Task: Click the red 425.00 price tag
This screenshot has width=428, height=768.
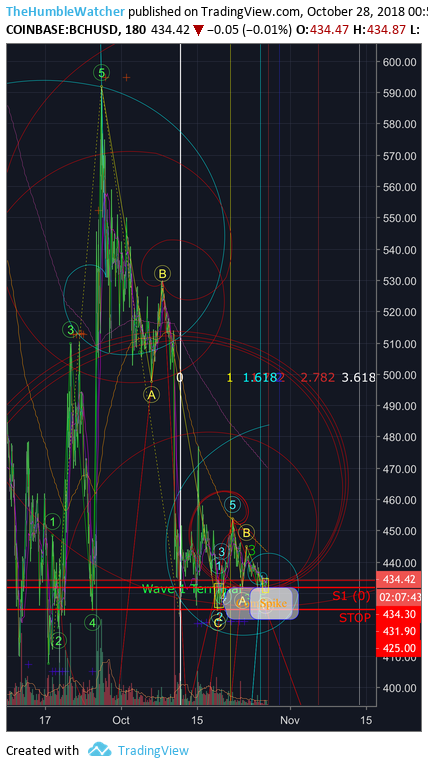Action: 399,648
